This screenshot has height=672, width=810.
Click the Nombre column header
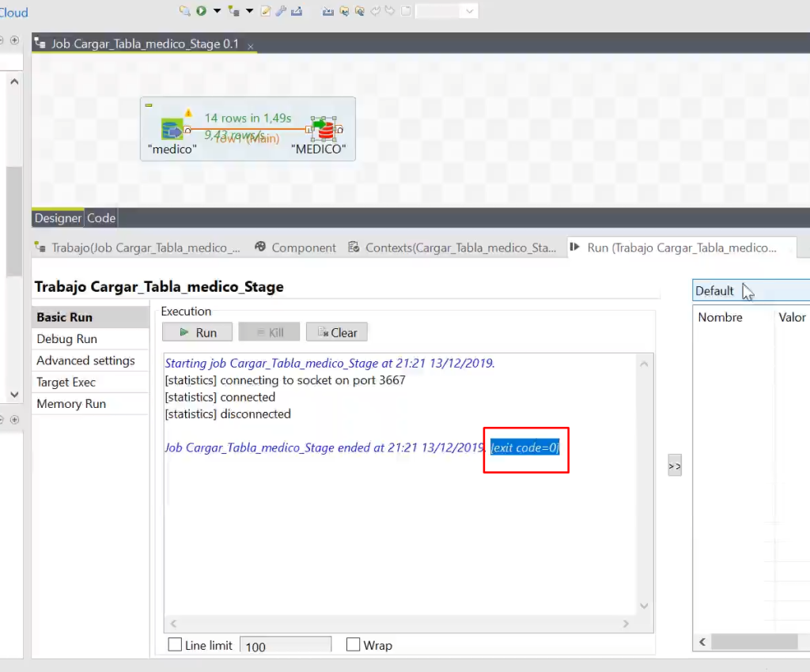pyautogui.click(x=720, y=317)
